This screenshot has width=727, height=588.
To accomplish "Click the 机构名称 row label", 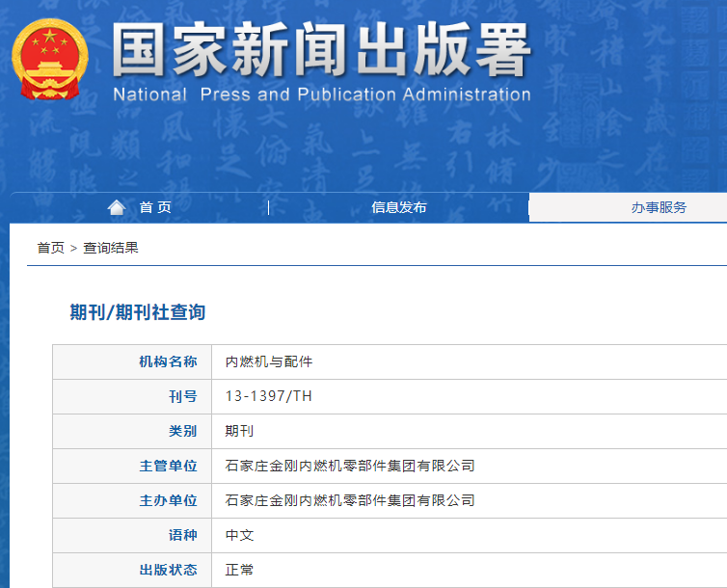I will click(x=168, y=361).
